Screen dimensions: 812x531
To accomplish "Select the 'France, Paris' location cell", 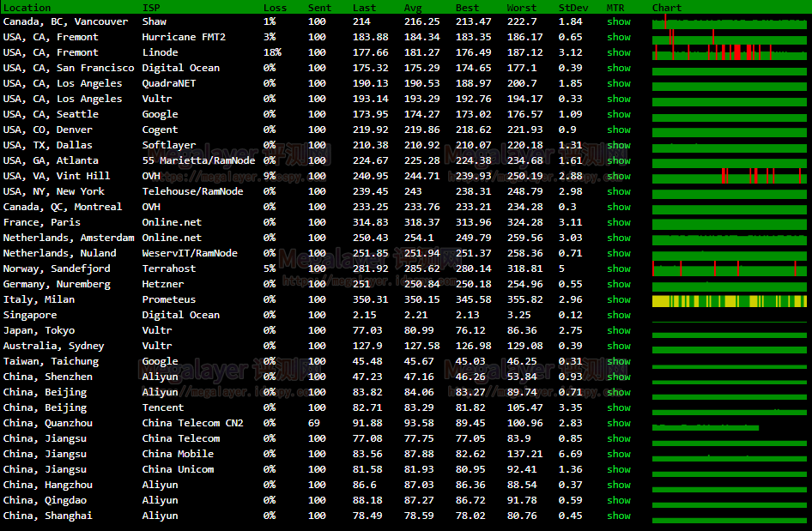I will (x=42, y=222).
